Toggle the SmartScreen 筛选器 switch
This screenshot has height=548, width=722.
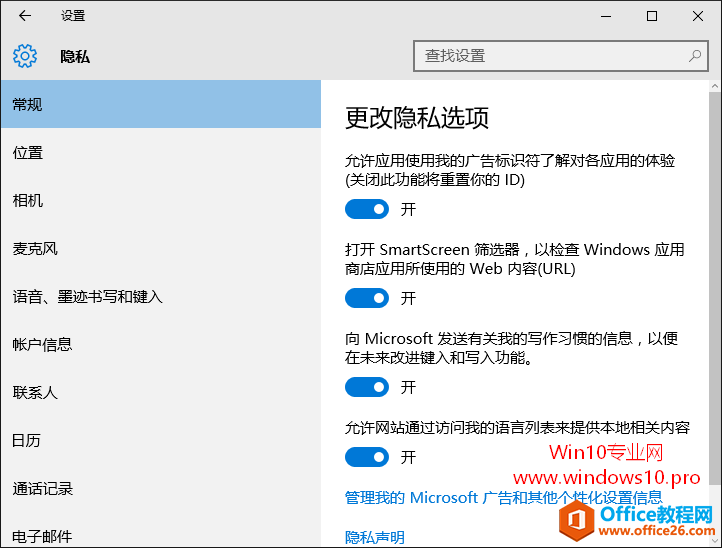click(367, 298)
